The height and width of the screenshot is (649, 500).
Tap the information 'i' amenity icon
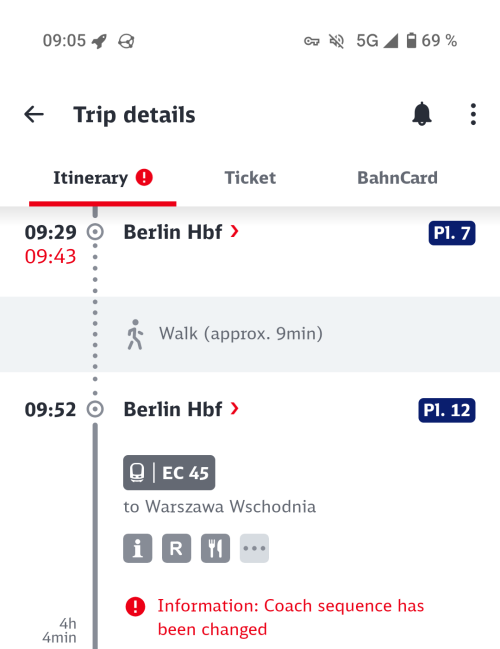pos(137,548)
